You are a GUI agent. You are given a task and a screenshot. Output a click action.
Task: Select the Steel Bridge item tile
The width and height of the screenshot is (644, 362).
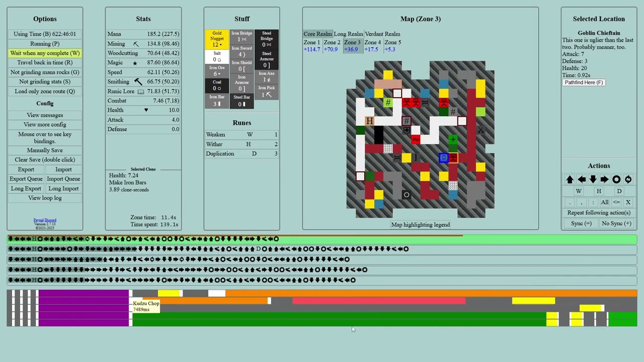click(x=267, y=39)
